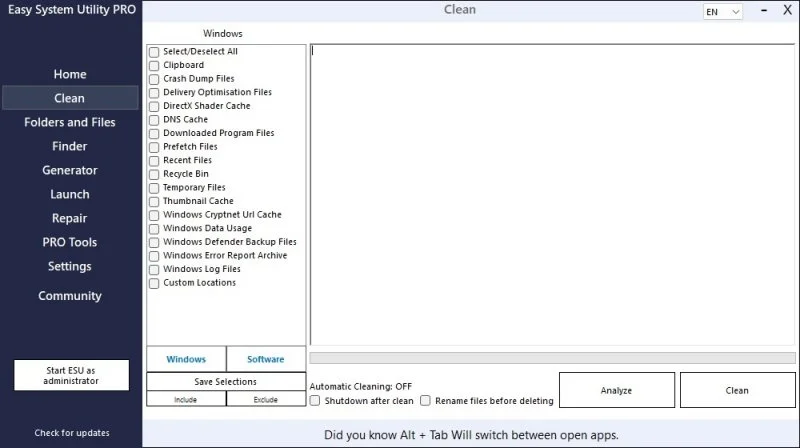Go to the Finder section
800x448 pixels.
70,146
